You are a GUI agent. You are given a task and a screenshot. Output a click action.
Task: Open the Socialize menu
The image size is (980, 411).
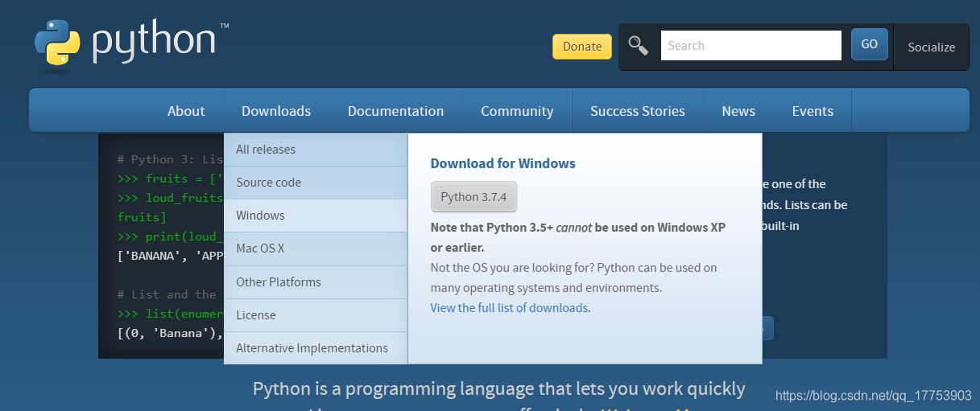tap(932, 47)
